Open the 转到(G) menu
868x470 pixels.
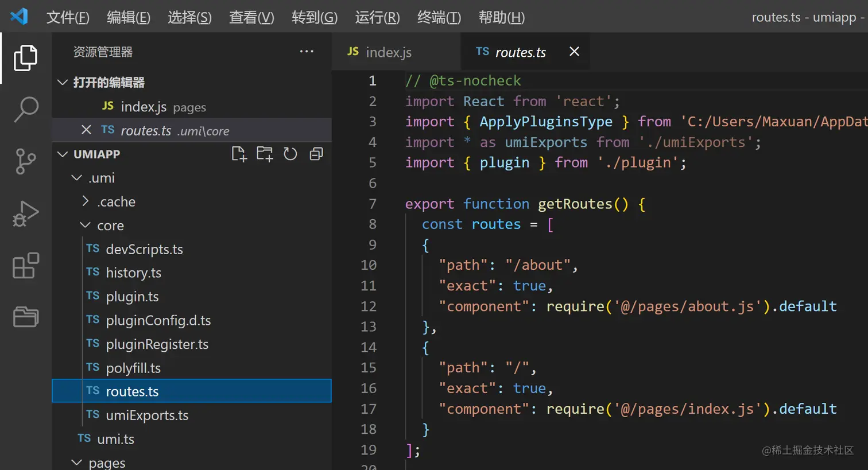pos(315,17)
